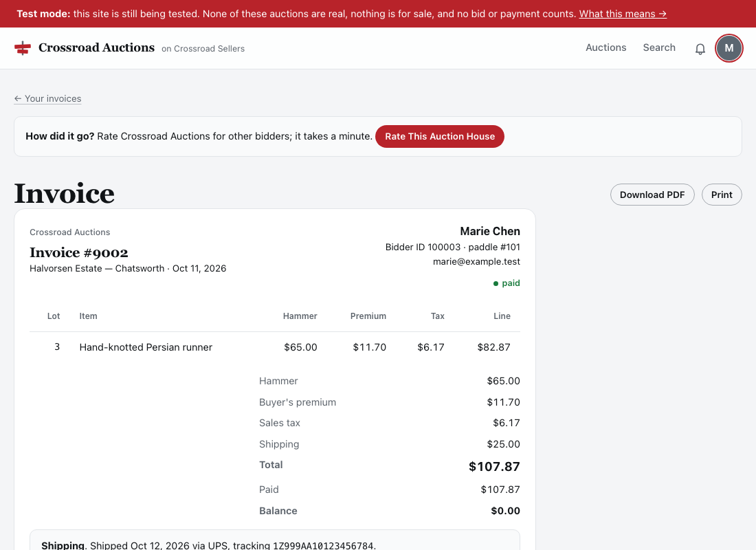Click the Line column header
This screenshot has width=756, height=550.
click(x=502, y=316)
